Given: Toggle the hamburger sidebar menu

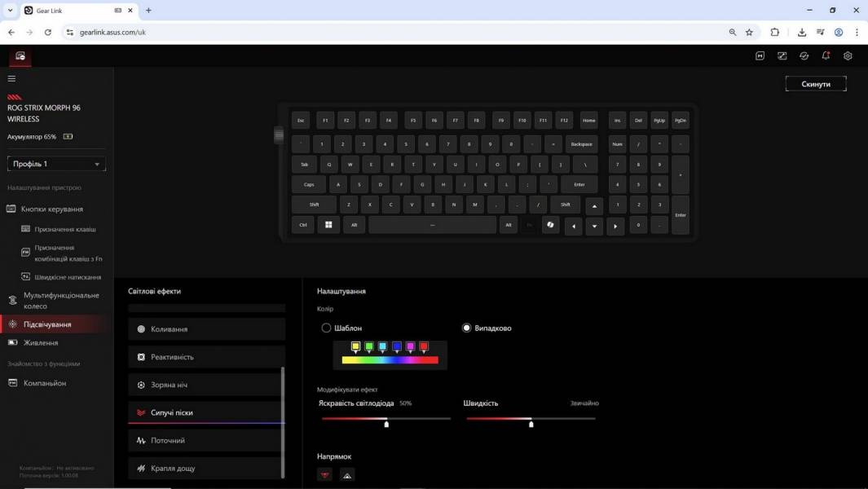Looking at the screenshot, I should point(11,78).
